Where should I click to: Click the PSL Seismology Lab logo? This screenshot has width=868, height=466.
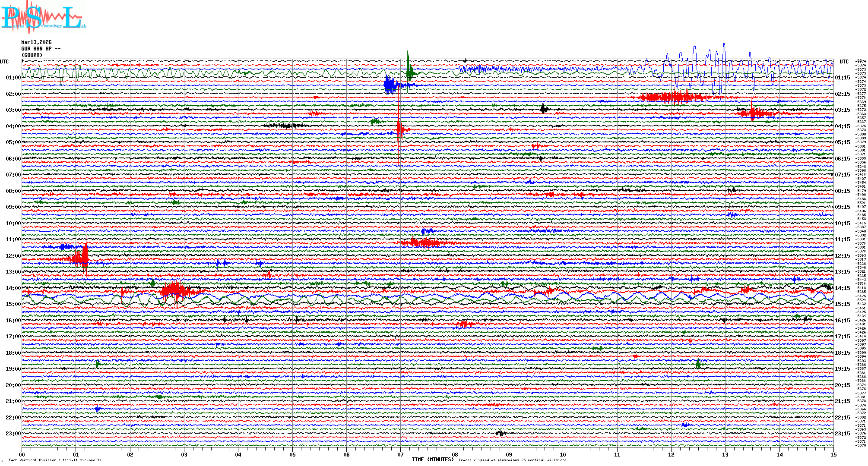(x=43, y=17)
